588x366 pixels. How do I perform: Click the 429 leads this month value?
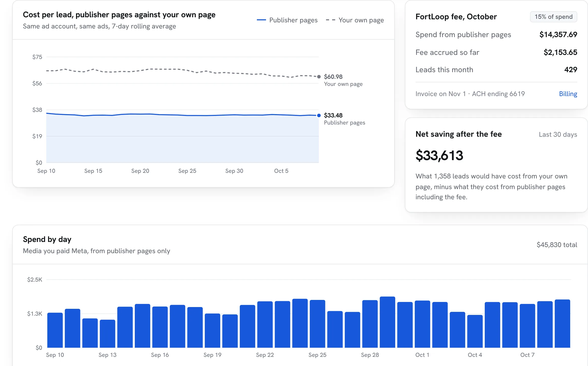(x=571, y=70)
